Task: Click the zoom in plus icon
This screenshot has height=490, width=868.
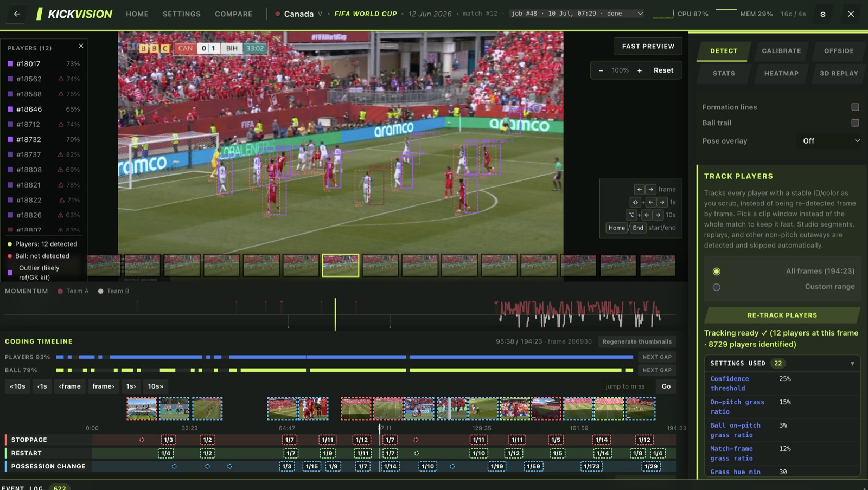Action: 640,70
